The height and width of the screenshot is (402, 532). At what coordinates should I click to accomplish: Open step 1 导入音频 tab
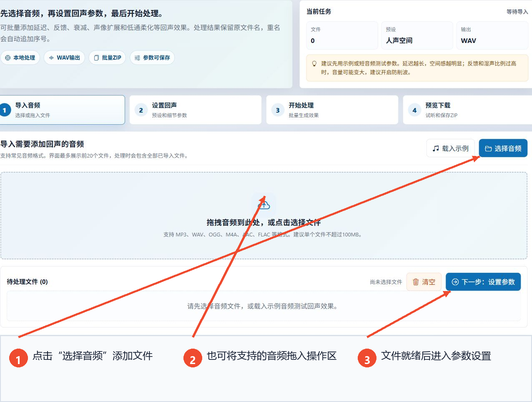(62, 110)
